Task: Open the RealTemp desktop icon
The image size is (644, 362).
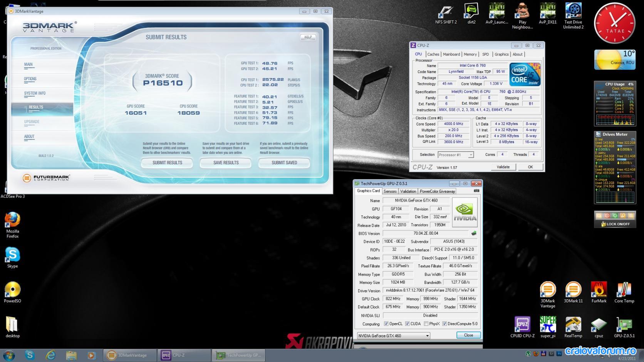Action: tap(573, 327)
